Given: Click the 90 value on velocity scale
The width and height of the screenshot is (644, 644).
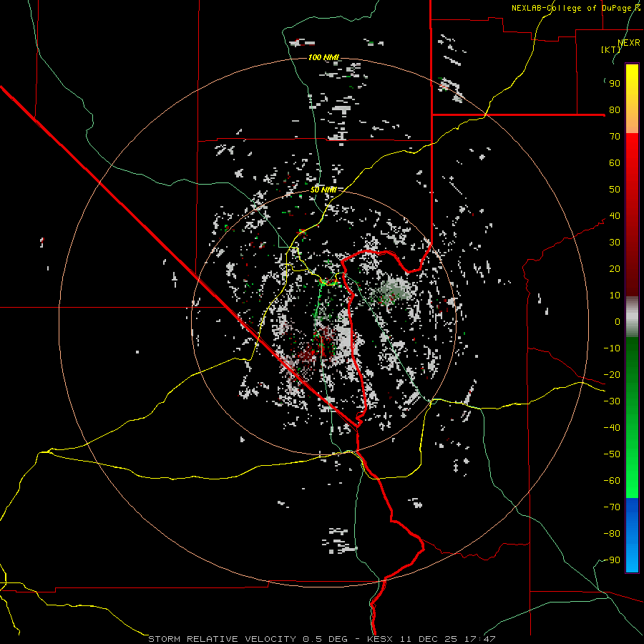Looking at the screenshot, I should coord(615,84).
